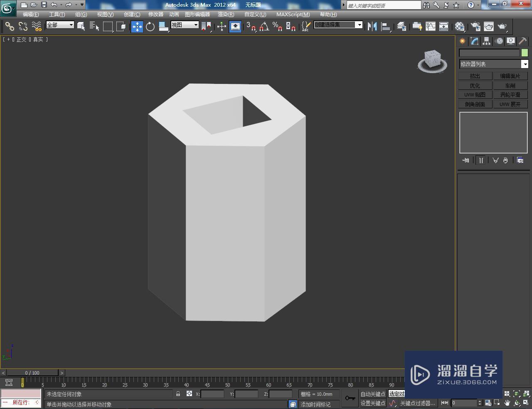
Task: Open the MAXScript(M) menu
Action: click(292, 14)
